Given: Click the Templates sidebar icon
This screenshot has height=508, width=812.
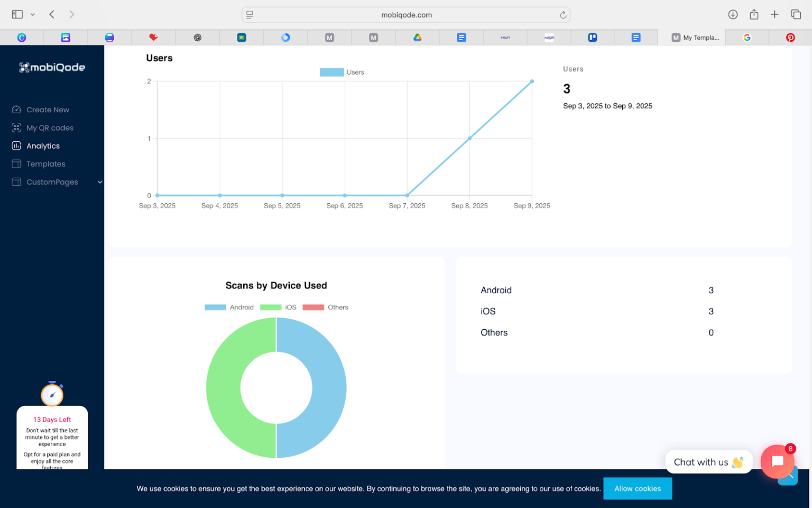Looking at the screenshot, I should pos(16,164).
